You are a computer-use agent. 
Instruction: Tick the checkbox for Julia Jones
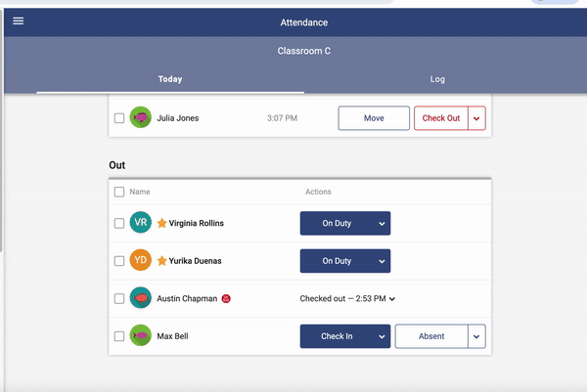[119, 118]
